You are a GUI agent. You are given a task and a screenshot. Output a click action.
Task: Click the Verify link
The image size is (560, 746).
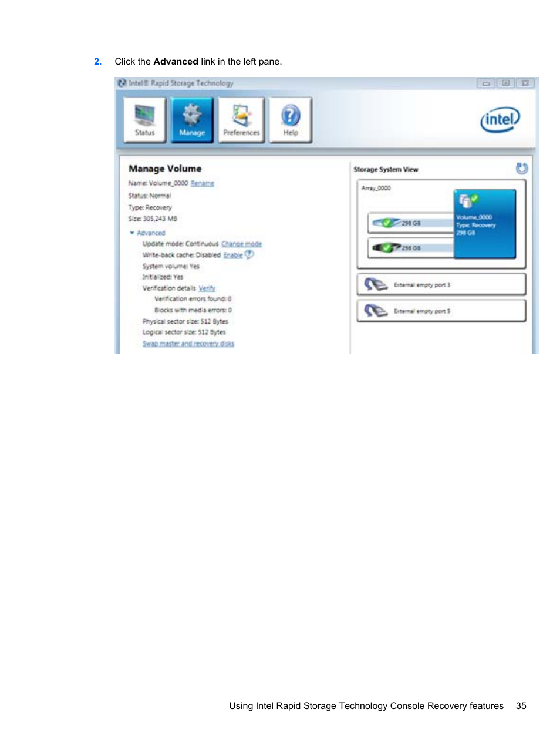pyautogui.click(x=207, y=288)
